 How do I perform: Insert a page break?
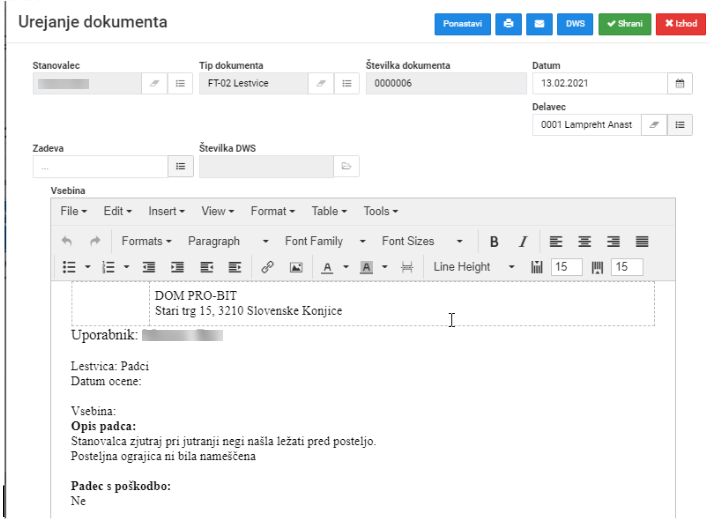coord(407,267)
